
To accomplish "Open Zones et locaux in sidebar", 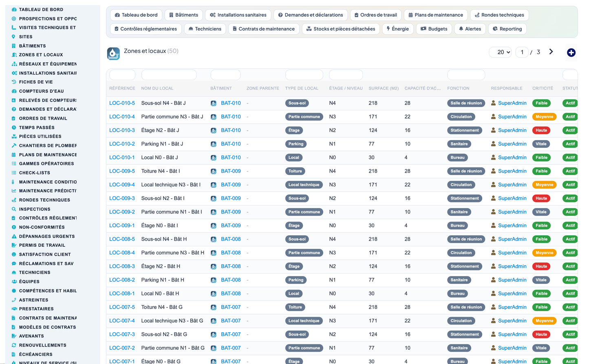I will 41,55.
